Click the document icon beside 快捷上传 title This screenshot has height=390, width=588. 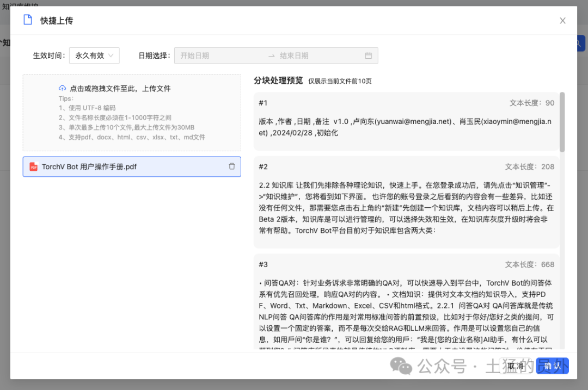tap(28, 20)
